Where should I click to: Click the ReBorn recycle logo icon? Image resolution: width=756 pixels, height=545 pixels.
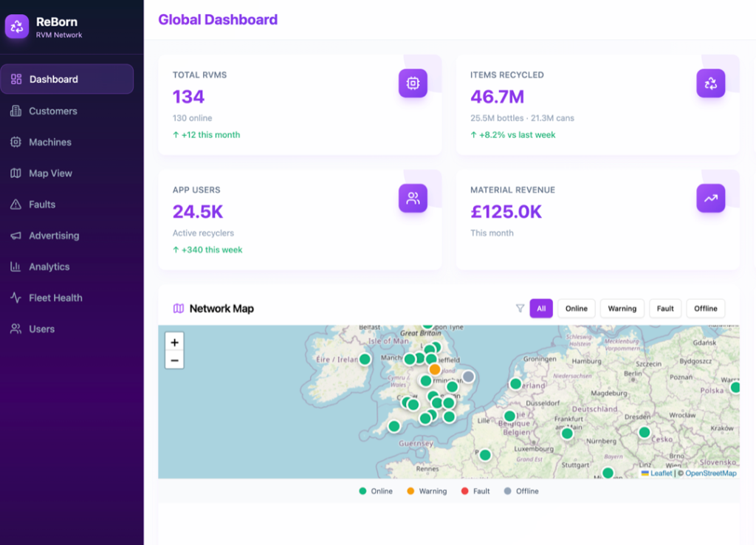[17, 27]
